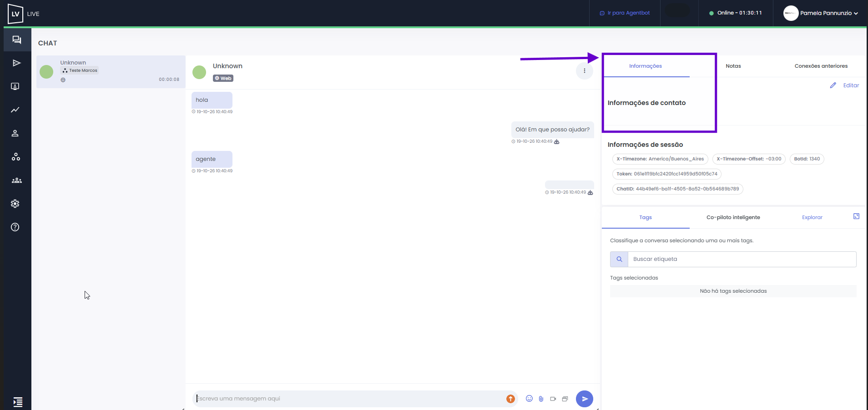Image resolution: width=868 pixels, height=410 pixels.
Task: Click the paper plane icon in sidebar
Action: click(16, 63)
